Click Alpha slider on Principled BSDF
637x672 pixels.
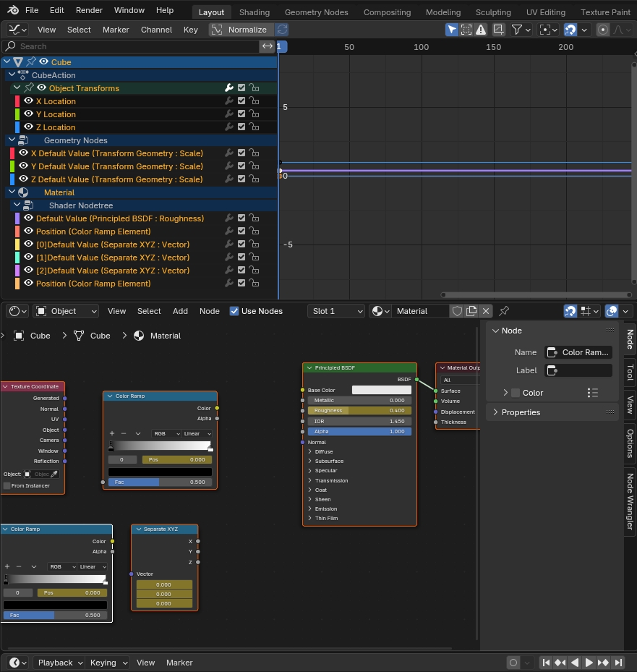pos(359,432)
